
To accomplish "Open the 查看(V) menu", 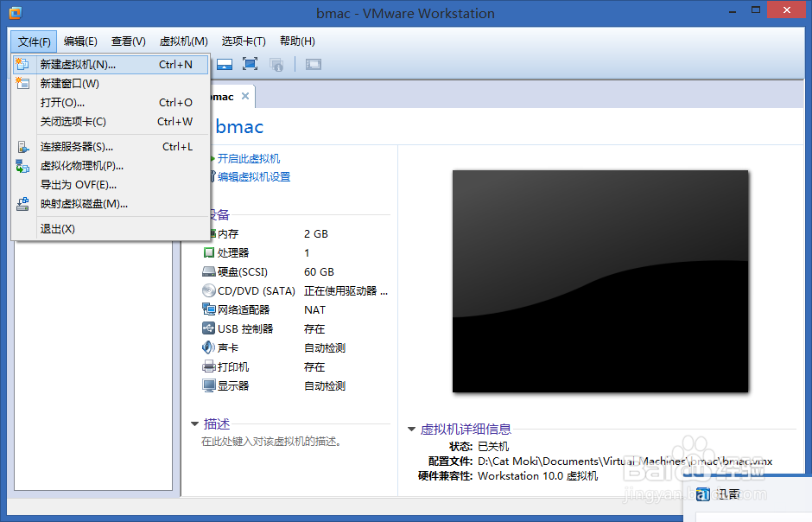I will click(x=129, y=41).
